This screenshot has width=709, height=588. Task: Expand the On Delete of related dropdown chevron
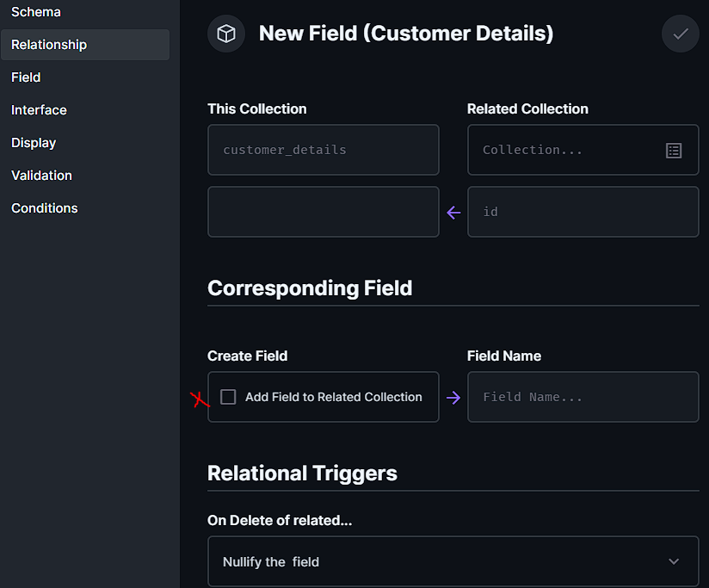674,561
